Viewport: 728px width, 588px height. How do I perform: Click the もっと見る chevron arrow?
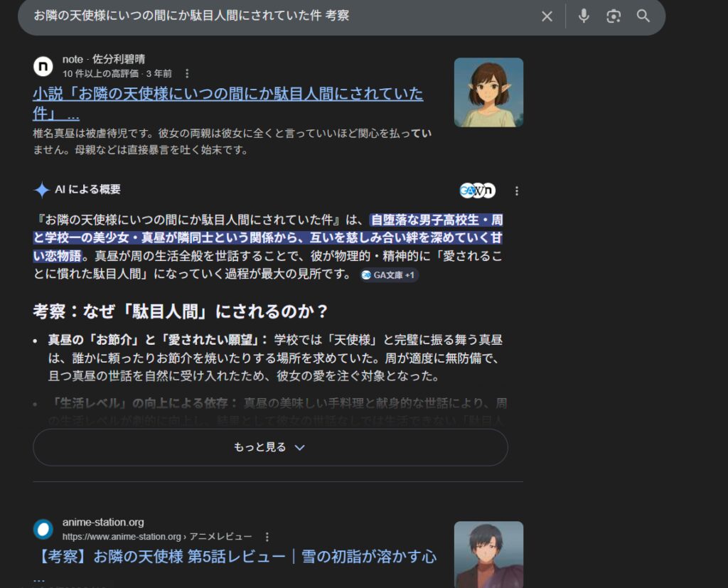click(x=299, y=448)
